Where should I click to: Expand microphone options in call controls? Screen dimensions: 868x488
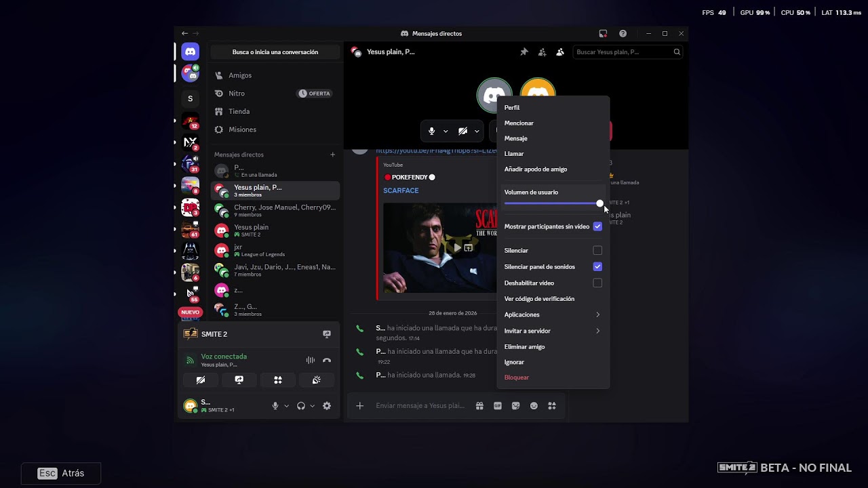[x=446, y=131]
